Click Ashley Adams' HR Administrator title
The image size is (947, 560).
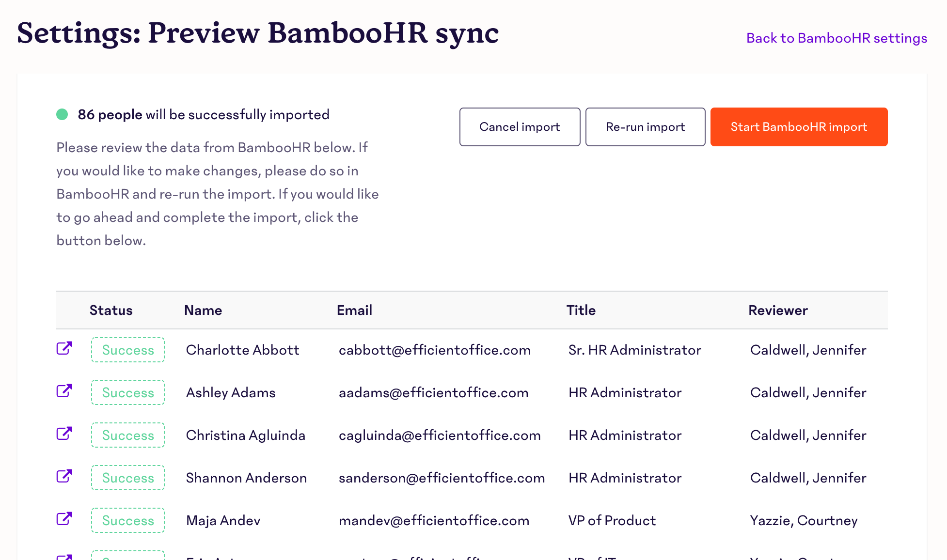625,392
